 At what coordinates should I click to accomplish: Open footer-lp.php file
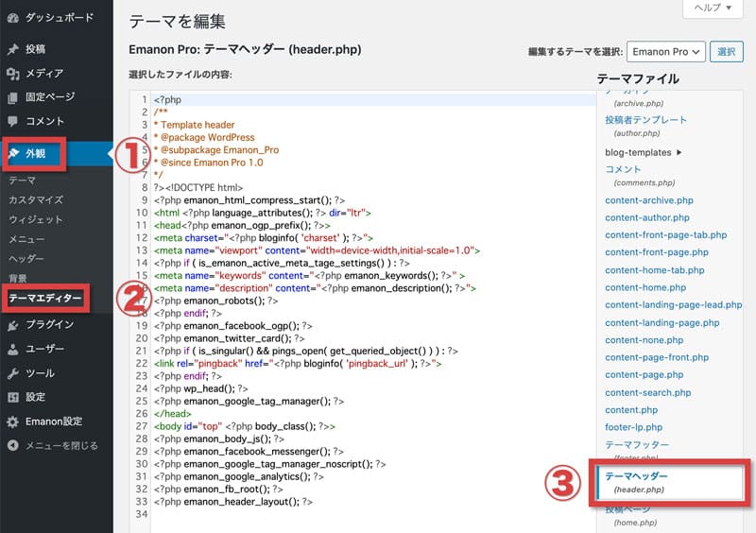click(633, 427)
